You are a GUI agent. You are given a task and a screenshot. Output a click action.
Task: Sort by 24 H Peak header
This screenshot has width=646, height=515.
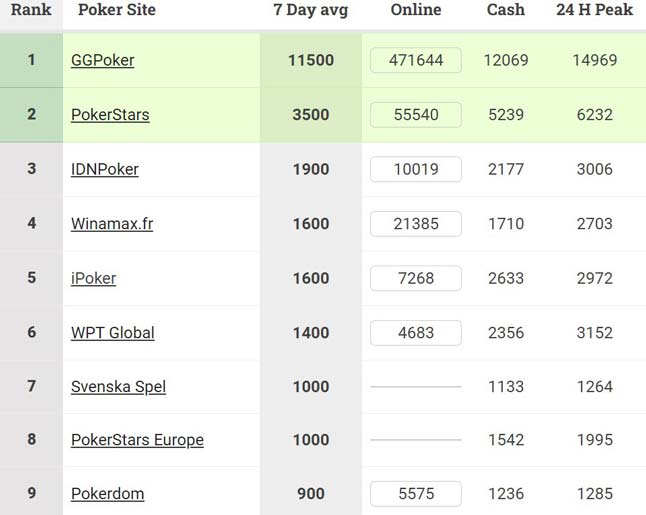(594, 10)
